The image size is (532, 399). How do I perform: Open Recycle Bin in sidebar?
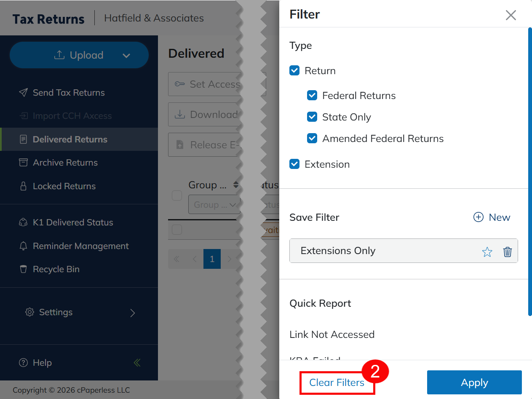pos(56,269)
